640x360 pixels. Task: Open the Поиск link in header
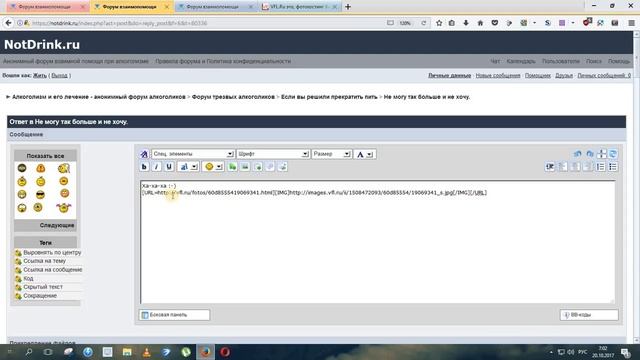click(x=594, y=61)
